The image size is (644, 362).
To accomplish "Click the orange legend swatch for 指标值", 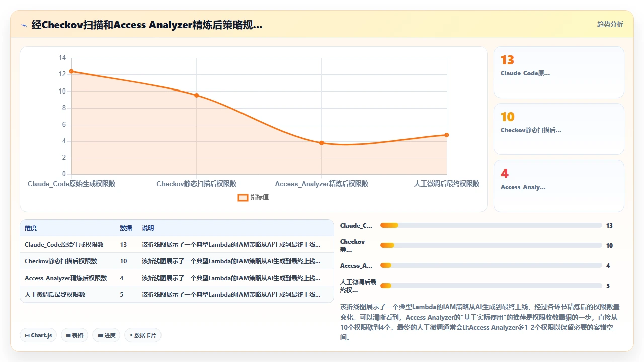I will click(243, 197).
